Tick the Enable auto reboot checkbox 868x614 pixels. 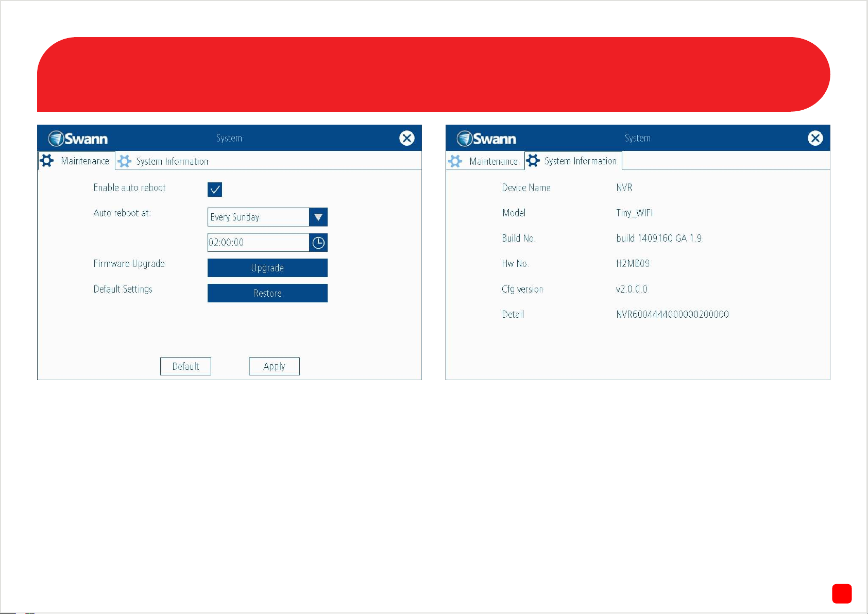click(215, 190)
